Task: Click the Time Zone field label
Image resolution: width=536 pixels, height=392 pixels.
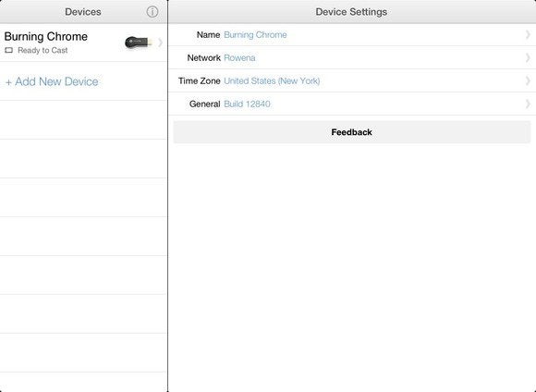Action: pyautogui.click(x=199, y=81)
